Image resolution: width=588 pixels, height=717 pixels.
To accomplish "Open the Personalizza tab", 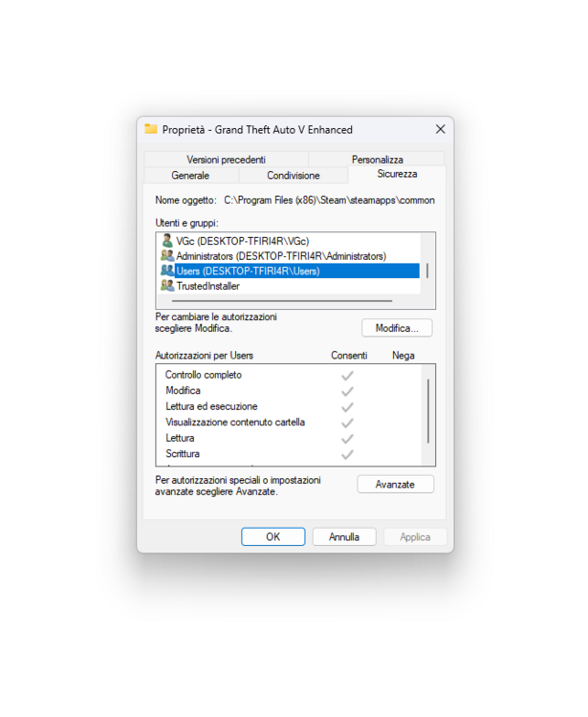I will (378, 159).
